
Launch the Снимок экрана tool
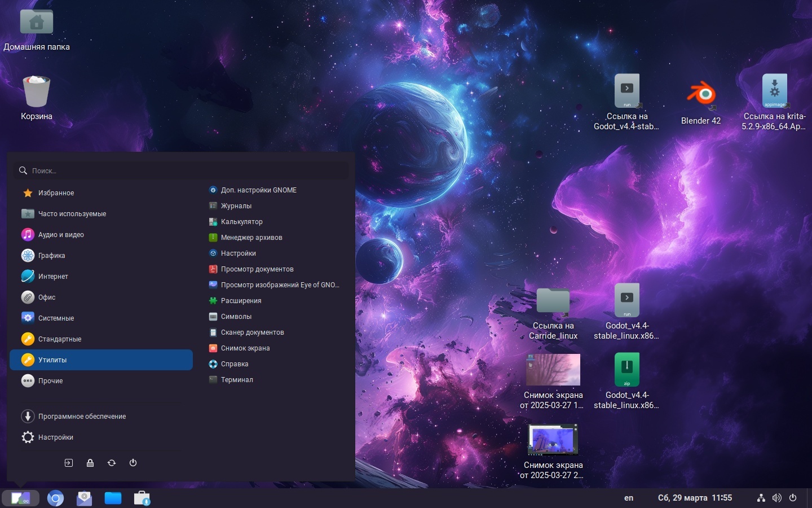click(239, 348)
